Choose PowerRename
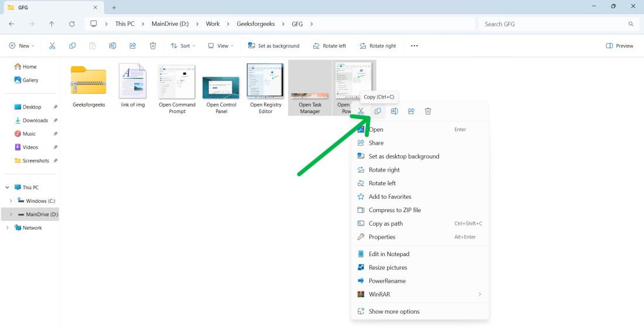This screenshot has width=644, height=330. 420,281
